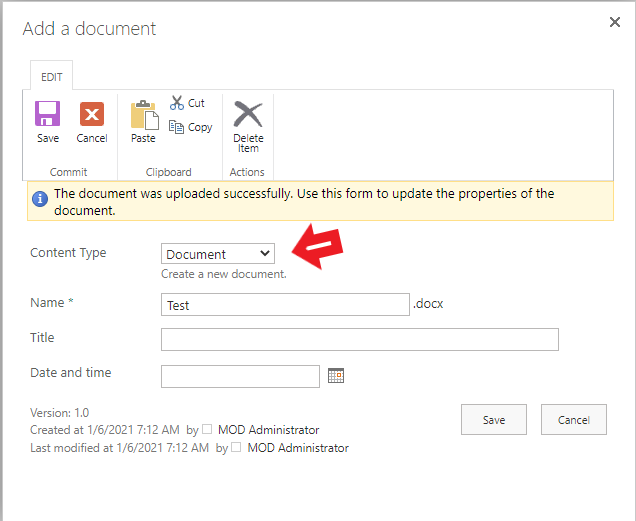Click the Clipboard group label

pos(168,172)
